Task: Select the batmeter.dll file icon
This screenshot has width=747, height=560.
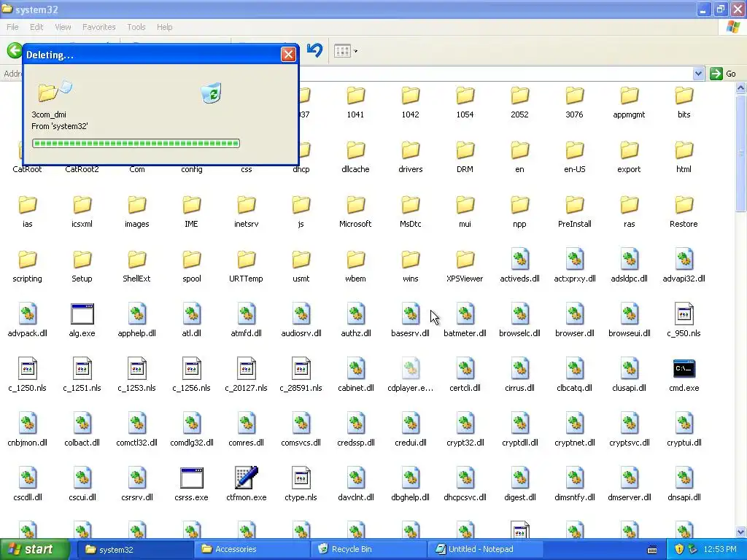Action: click(465, 314)
